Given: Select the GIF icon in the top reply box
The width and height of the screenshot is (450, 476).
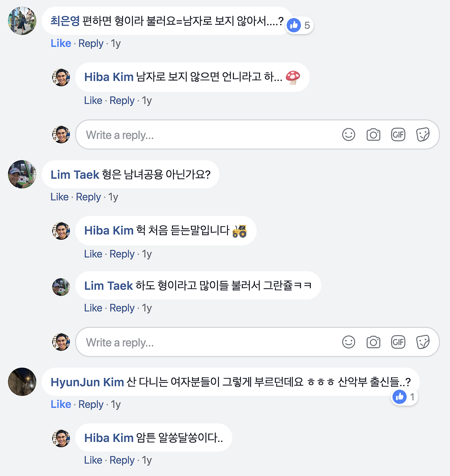Looking at the screenshot, I should click(398, 135).
